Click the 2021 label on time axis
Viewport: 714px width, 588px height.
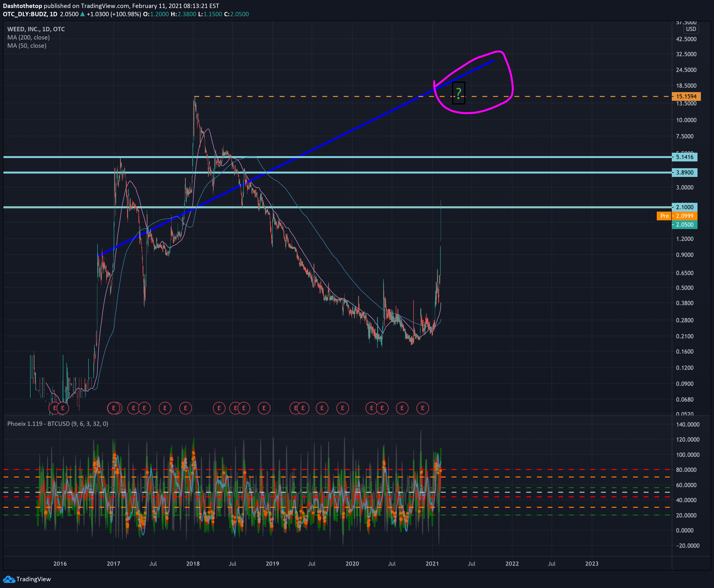[x=432, y=564]
